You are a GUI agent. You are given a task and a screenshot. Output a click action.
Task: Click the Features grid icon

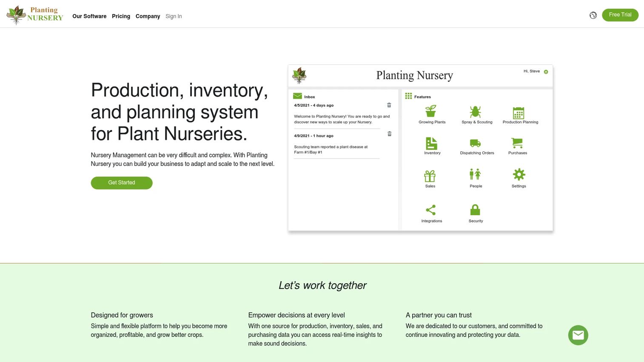tap(408, 96)
